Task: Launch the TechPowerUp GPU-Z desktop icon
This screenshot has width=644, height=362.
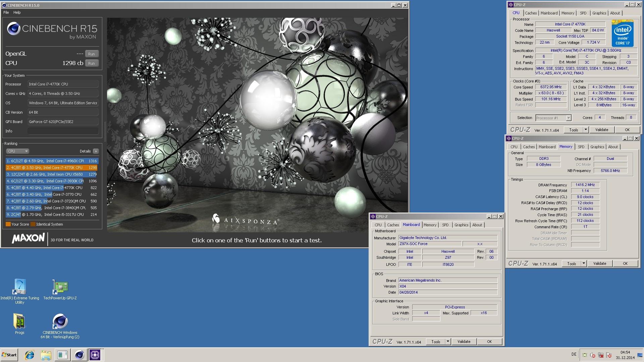Action: click(x=60, y=290)
